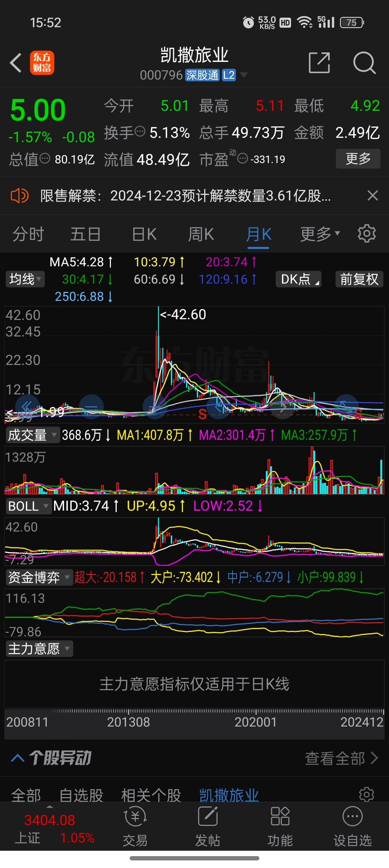Screen dimensions: 389x868
Task: Open the BOLL indicator dropdown
Action: (x=28, y=506)
